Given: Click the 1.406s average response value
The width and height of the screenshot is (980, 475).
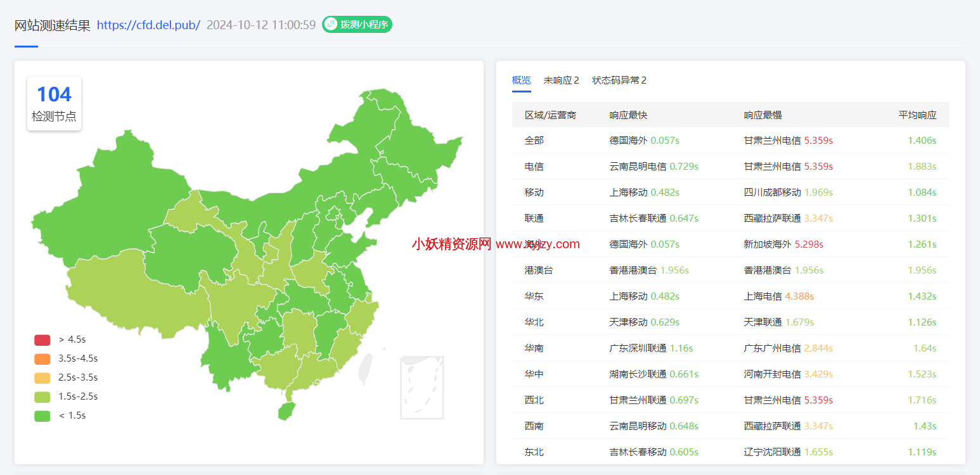Looking at the screenshot, I should point(922,141).
